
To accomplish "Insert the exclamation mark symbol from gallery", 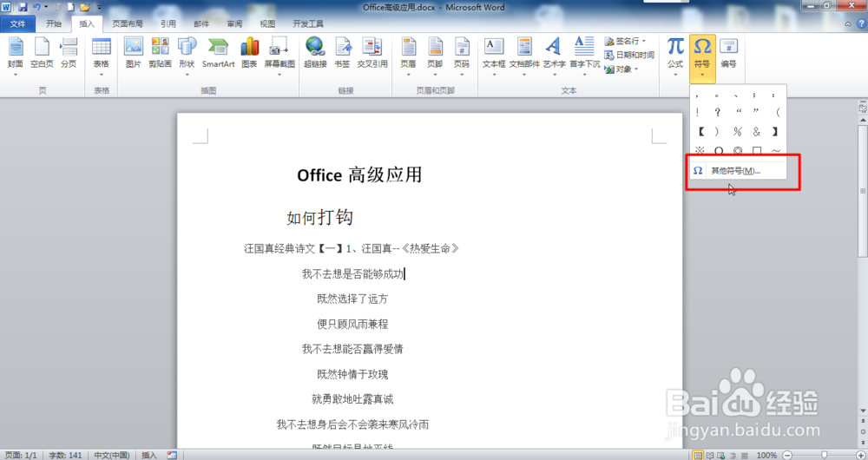I will pyautogui.click(x=698, y=112).
